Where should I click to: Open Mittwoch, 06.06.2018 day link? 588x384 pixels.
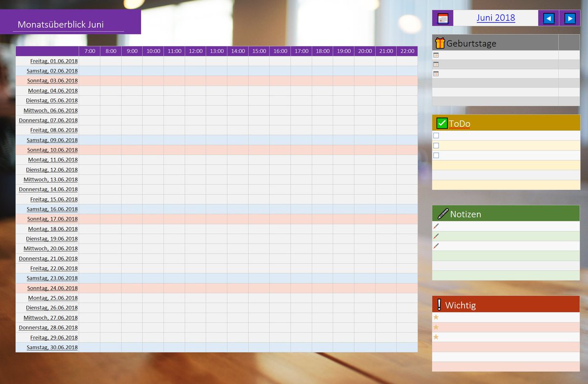[50, 111]
